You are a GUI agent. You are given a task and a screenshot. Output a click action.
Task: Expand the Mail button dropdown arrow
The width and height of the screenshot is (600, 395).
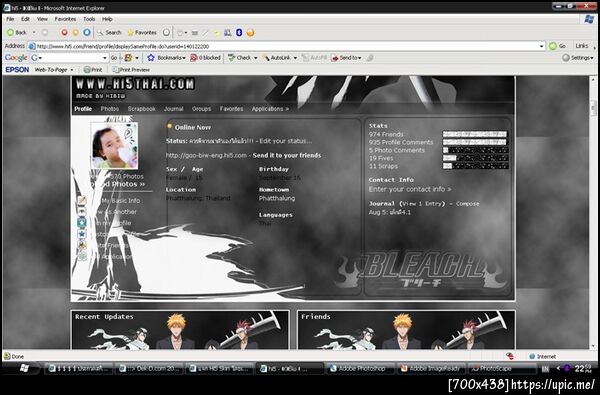tap(186, 33)
